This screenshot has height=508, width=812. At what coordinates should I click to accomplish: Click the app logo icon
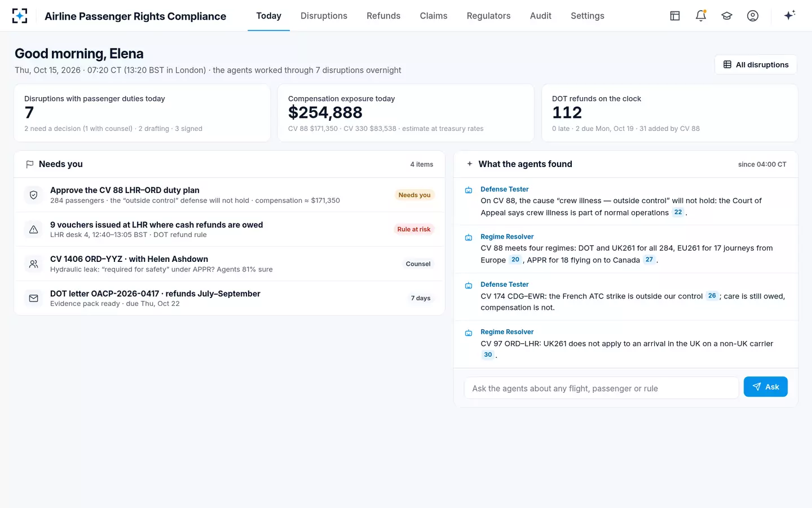click(x=20, y=16)
